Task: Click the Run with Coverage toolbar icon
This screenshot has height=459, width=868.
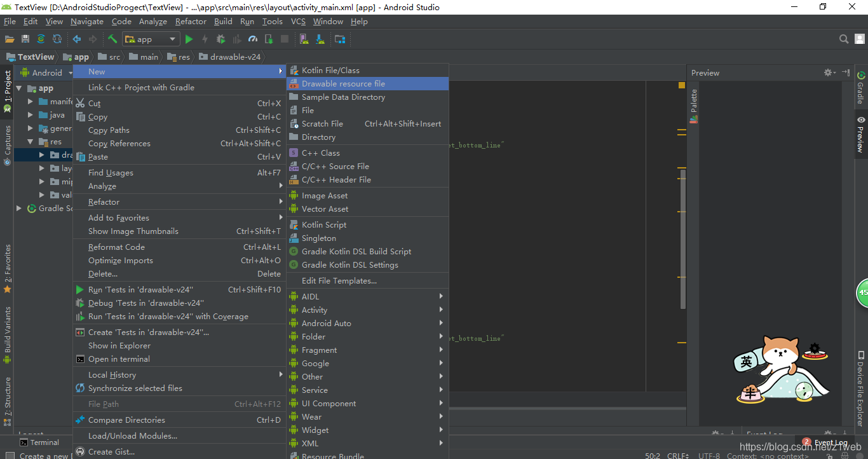Action: pyautogui.click(x=236, y=39)
